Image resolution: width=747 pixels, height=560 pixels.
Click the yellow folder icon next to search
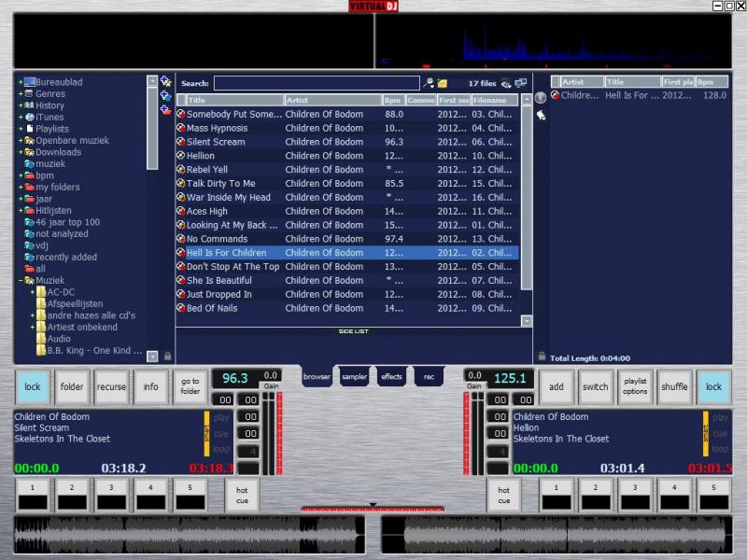pyautogui.click(x=442, y=84)
